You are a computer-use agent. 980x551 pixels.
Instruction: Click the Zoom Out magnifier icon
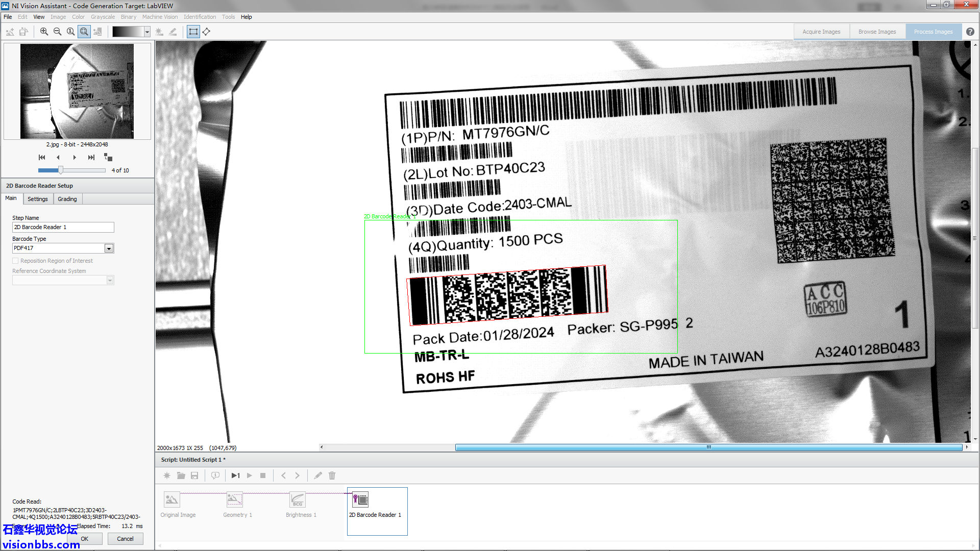click(x=57, y=32)
